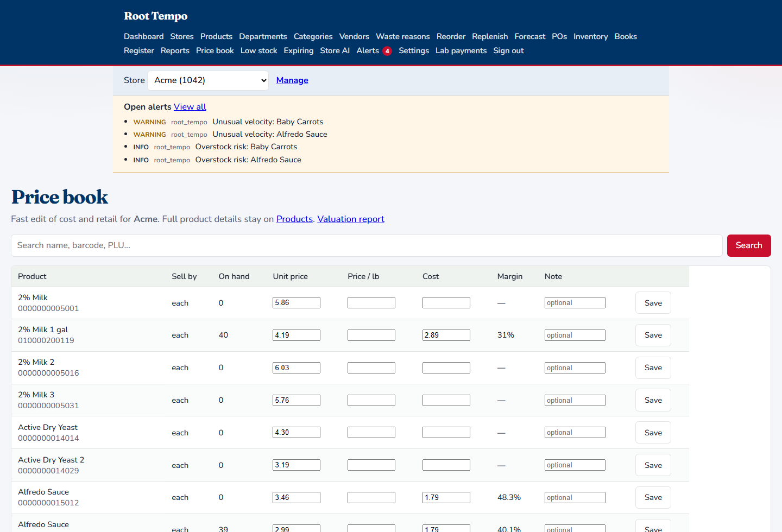This screenshot has width=782, height=532.
Task: Follow the Products link in description
Action: [x=294, y=219]
